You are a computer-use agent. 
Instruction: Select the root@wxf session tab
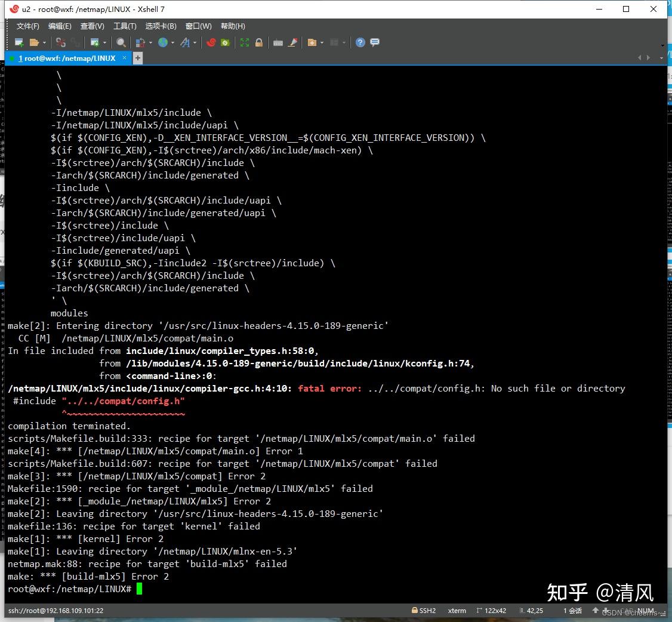pyautogui.click(x=66, y=58)
